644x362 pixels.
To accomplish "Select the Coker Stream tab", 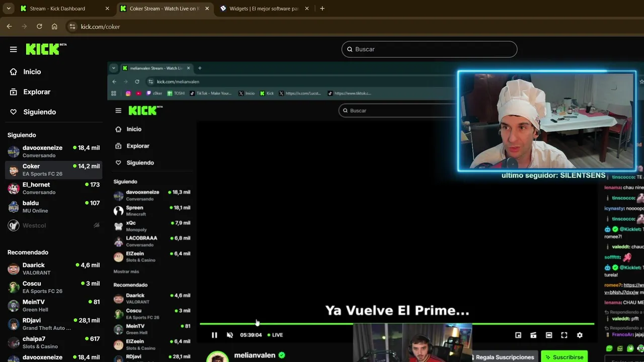I will pyautogui.click(x=164, y=9).
